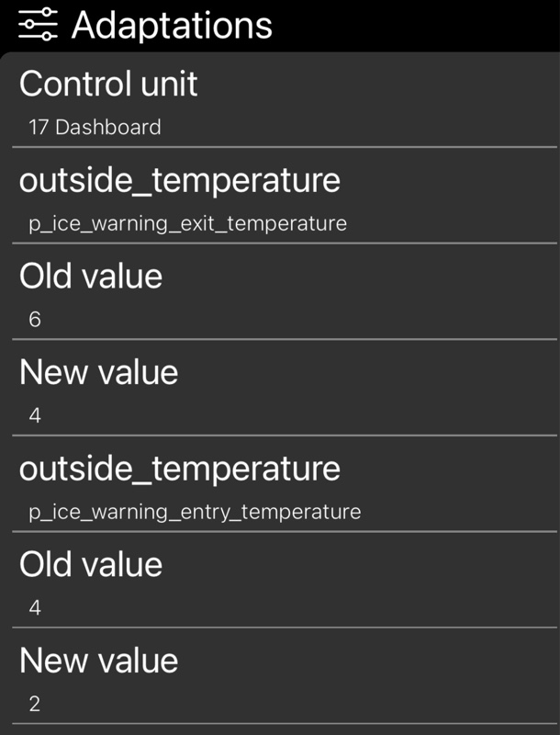Tap the divider below 17 Dashboard
Image resolution: width=560 pixels, height=735 pixels.
285,147
